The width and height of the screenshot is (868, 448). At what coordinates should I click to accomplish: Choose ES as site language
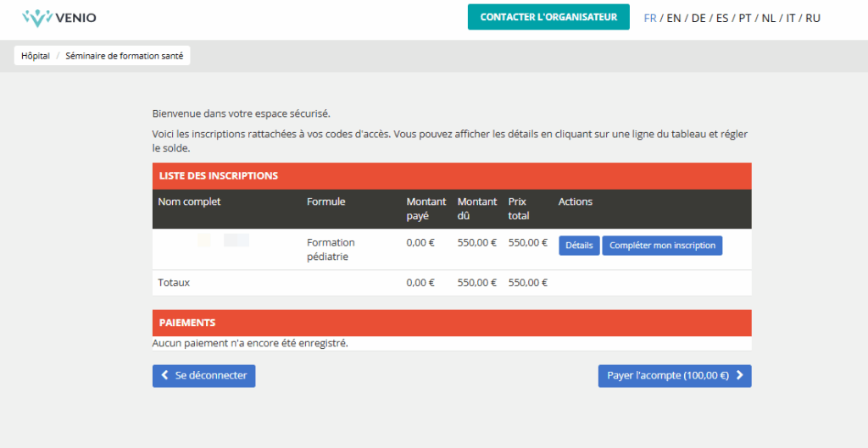coord(722,18)
